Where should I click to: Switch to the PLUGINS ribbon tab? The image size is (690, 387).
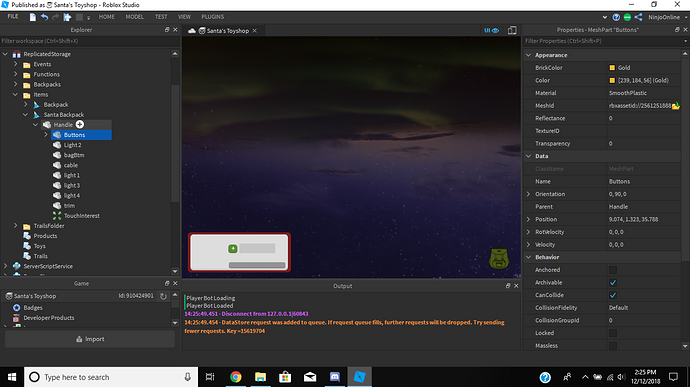point(213,17)
